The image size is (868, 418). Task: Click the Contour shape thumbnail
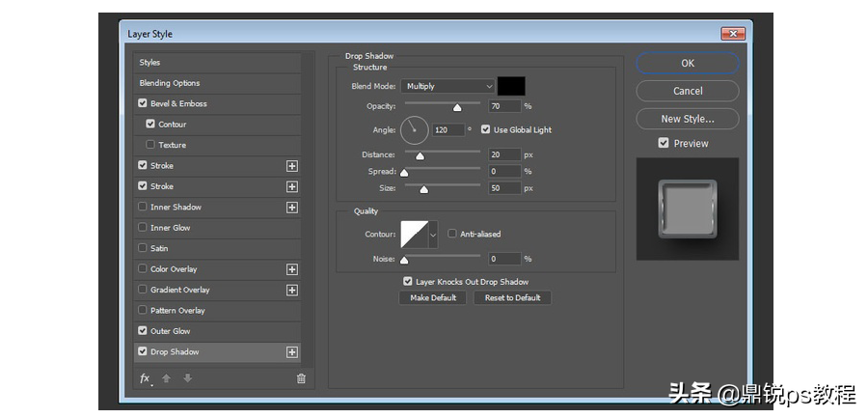click(415, 235)
